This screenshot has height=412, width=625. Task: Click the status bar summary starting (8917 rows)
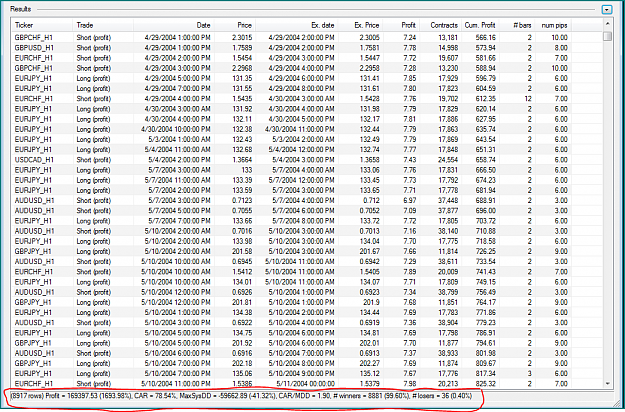(x=241, y=396)
